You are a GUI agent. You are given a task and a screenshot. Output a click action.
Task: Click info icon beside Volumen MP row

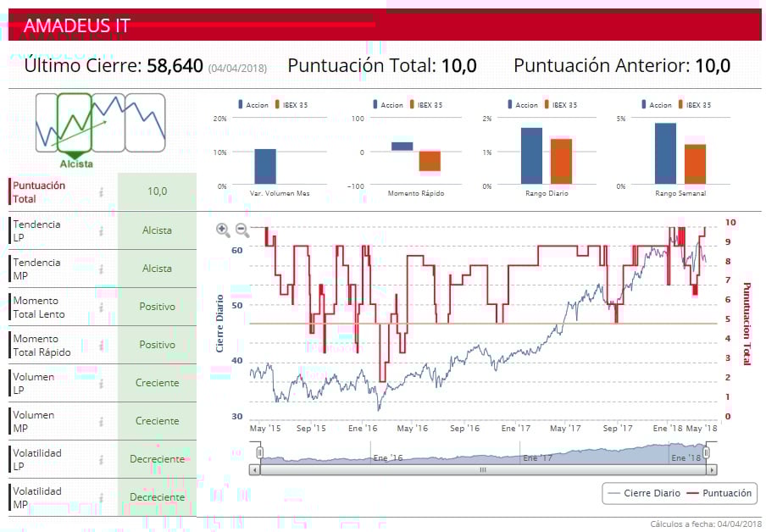coord(102,421)
